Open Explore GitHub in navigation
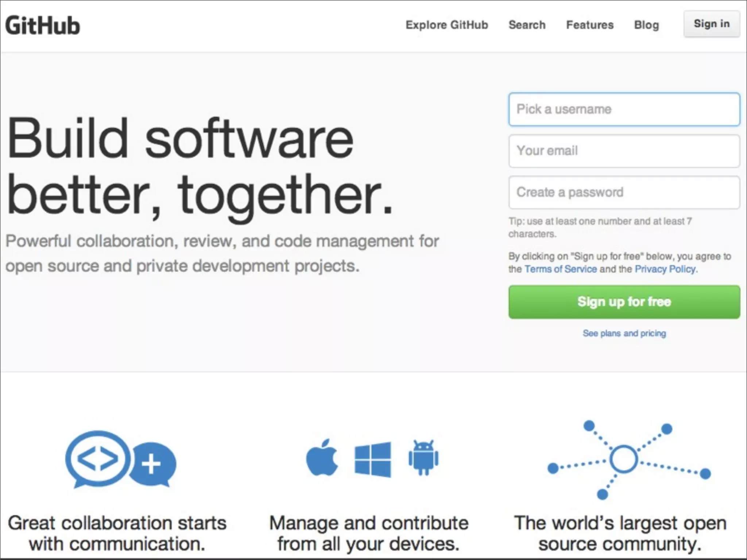Image resolution: width=747 pixels, height=560 pixels. coord(446,25)
